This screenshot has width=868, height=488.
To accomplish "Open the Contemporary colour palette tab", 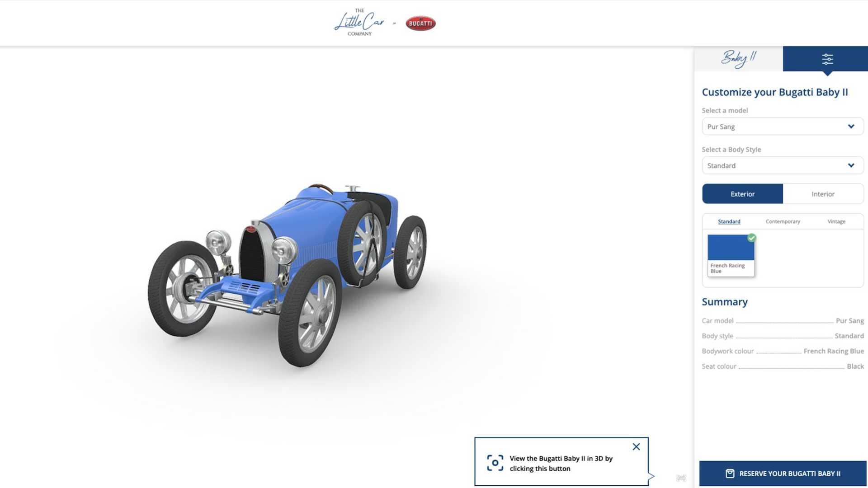I will [x=783, y=221].
